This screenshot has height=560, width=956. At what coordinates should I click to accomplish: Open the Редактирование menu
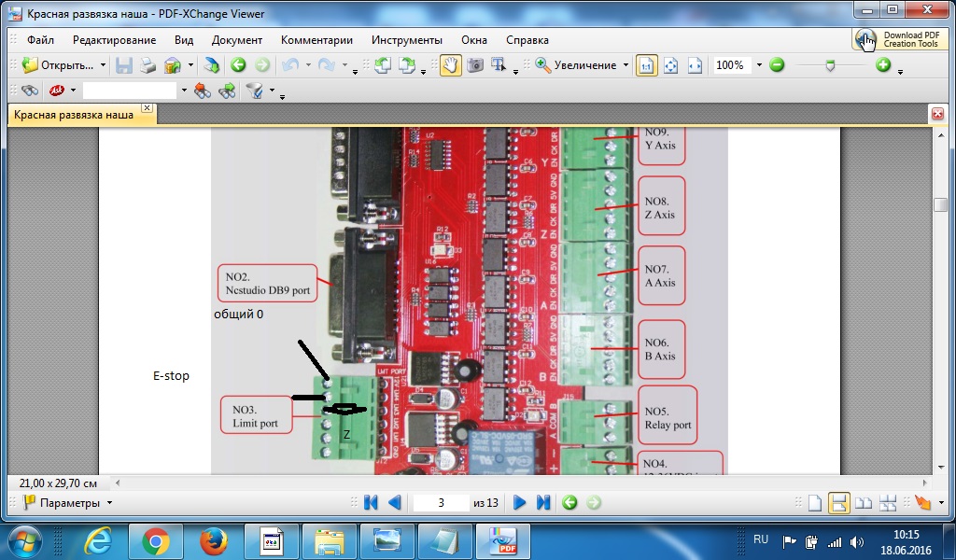(114, 40)
